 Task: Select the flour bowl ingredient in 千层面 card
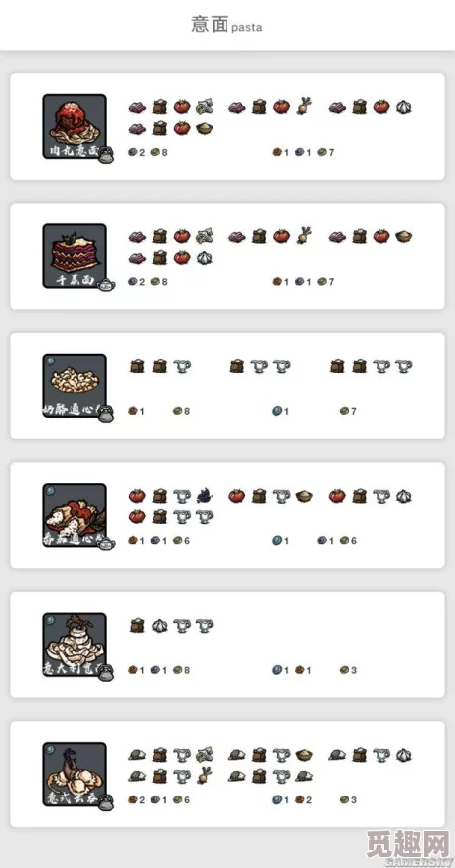403,236
